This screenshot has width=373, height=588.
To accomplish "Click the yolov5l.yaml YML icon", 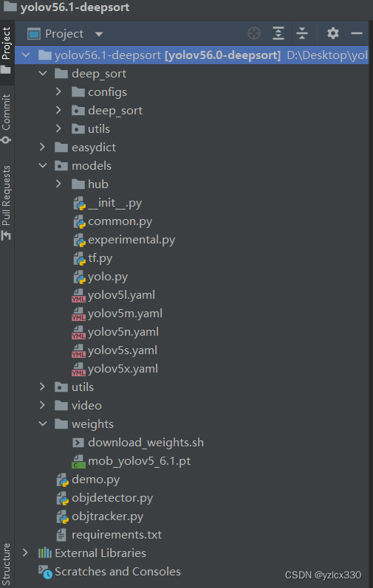I will [78, 296].
